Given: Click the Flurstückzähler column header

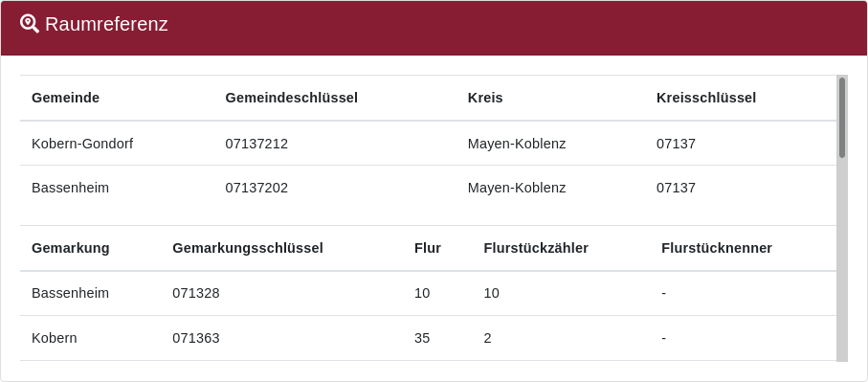Looking at the screenshot, I should coord(535,248).
